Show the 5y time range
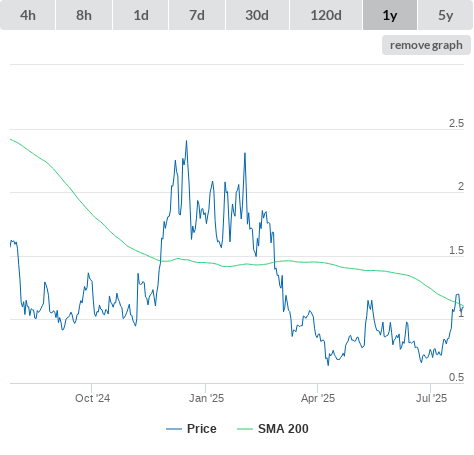The image size is (474, 455). coord(446,15)
